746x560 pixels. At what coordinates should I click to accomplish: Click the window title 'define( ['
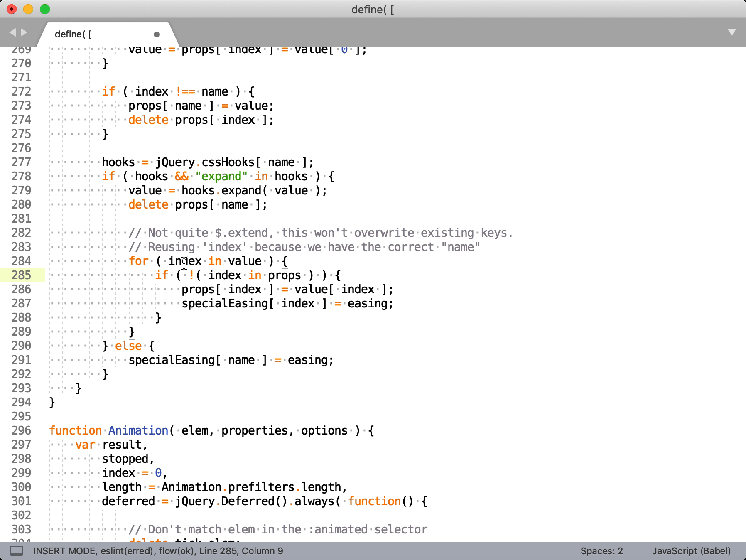pos(373,9)
